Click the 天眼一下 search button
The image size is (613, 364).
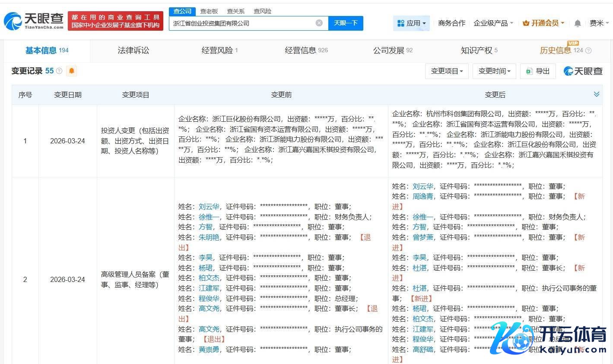(x=346, y=23)
